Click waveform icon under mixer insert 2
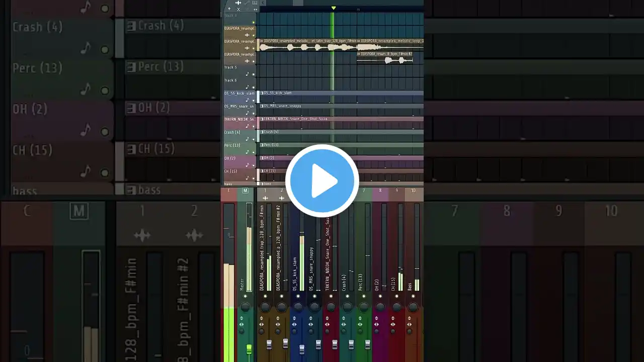Screen dimensions: 644x362 (x=282, y=198)
